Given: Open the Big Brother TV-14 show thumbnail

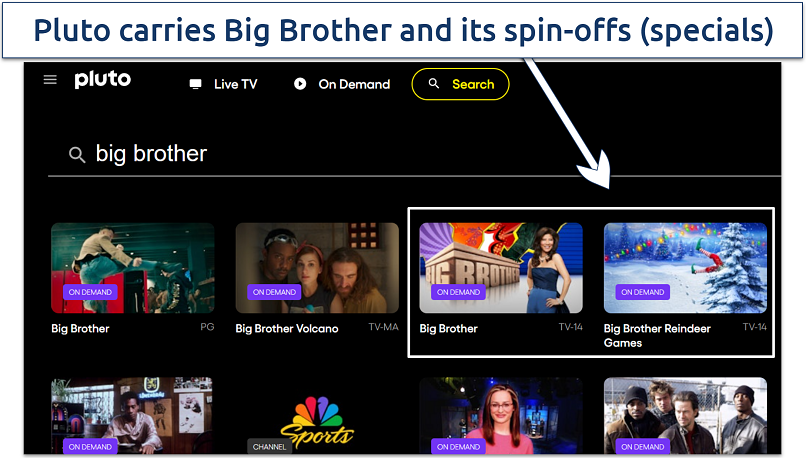Looking at the screenshot, I should pos(501,268).
